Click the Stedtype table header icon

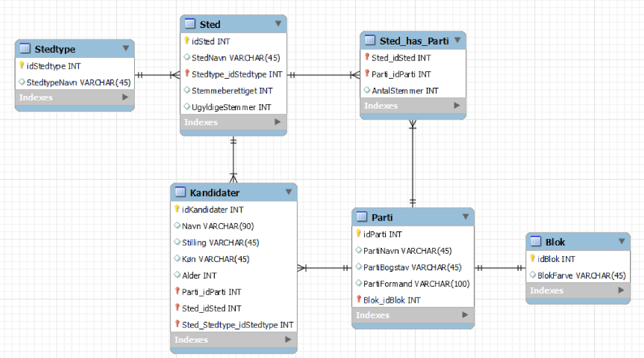click(x=25, y=48)
